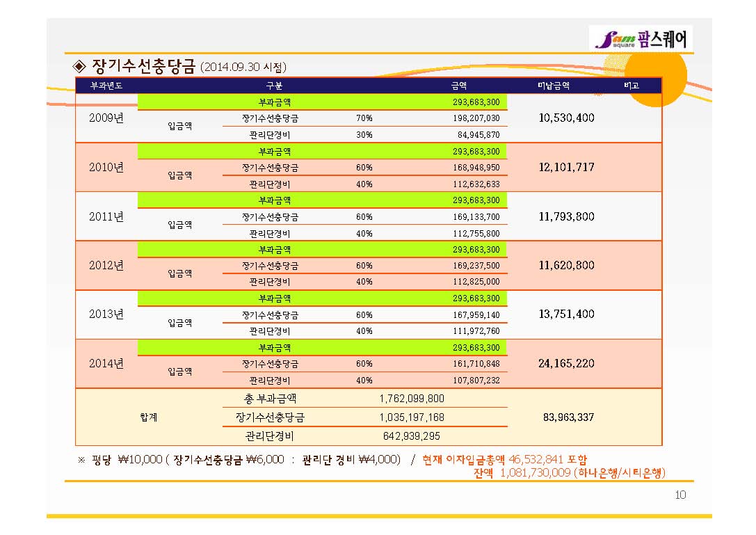Select the 2010년 year cell
This screenshot has height=535, width=756.
click(106, 168)
